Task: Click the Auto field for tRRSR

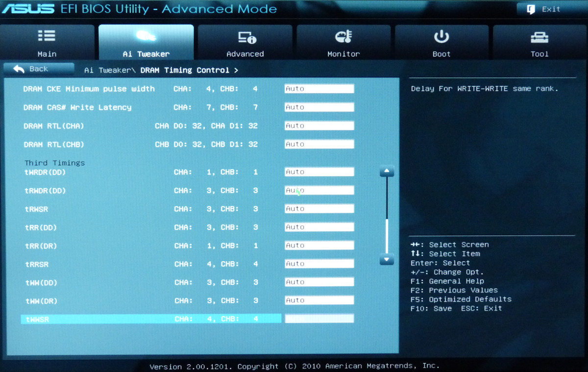Action: click(x=319, y=264)
